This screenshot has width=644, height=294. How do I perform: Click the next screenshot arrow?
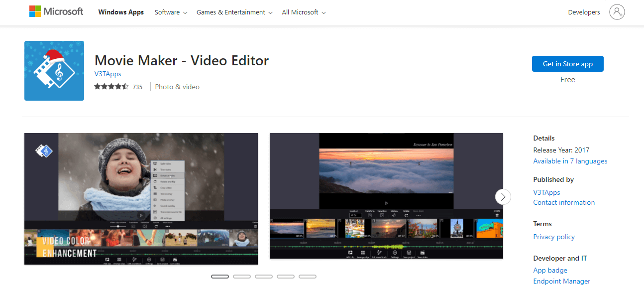503,197
